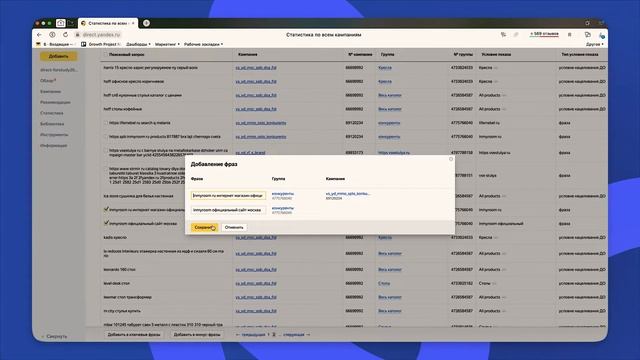
Task: Toggle the select-all checkbox in the table header
Action: pos(106,54)
